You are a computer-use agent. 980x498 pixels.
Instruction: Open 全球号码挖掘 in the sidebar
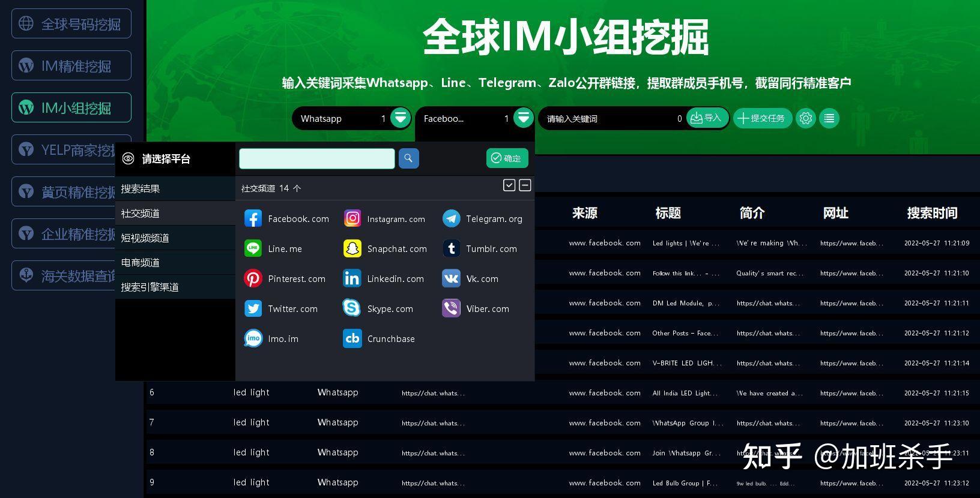(x=71, y=23)
